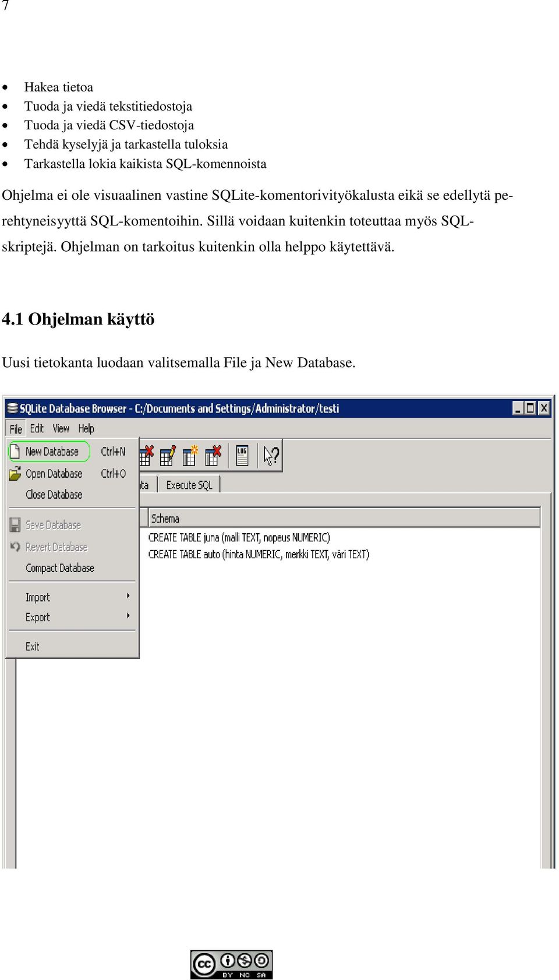Choose Compact Database from the menu
The width and height of the screenshot is (559, 980).
(x=72, y=568)
